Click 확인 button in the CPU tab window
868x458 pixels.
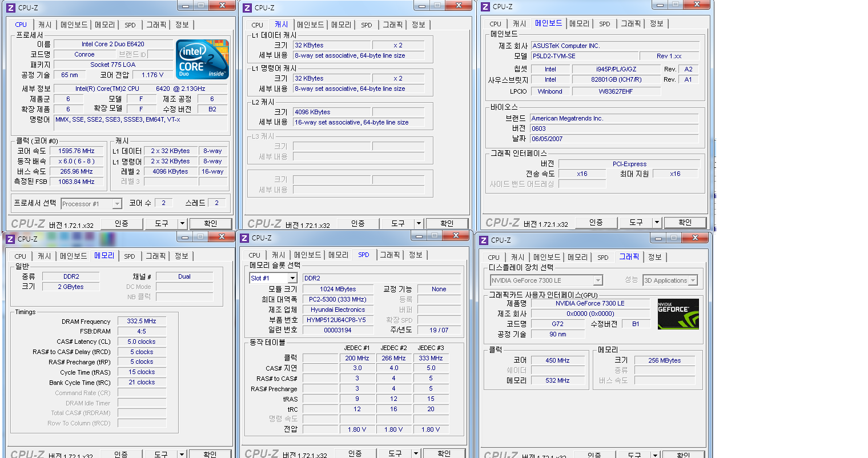(x=211, y=223)
